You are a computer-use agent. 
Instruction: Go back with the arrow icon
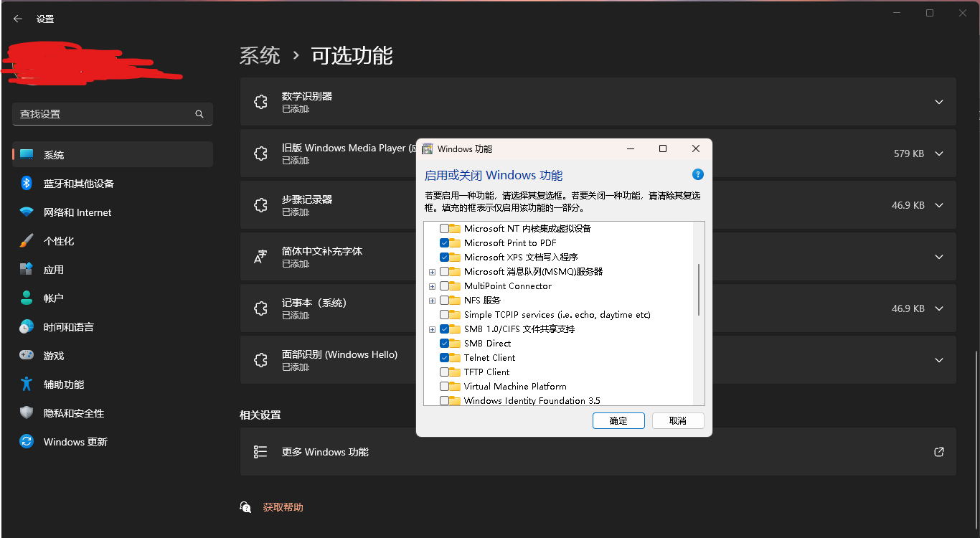coord(18,19)
